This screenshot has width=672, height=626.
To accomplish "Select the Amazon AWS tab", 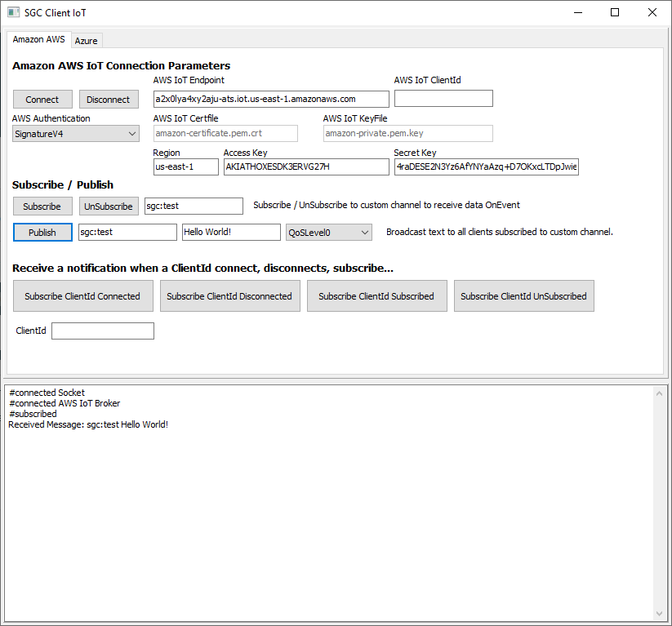I will (x=38, y=39).
